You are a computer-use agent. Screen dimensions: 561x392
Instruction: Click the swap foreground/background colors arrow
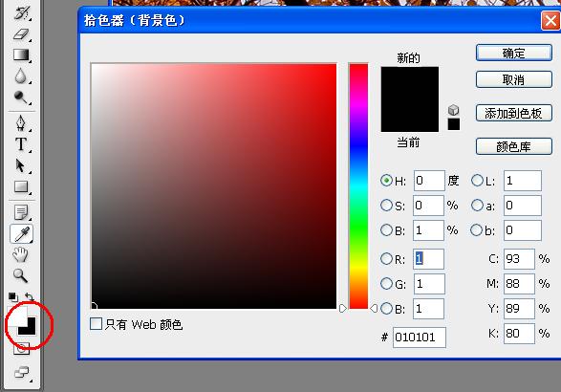(x=30, y=296)
